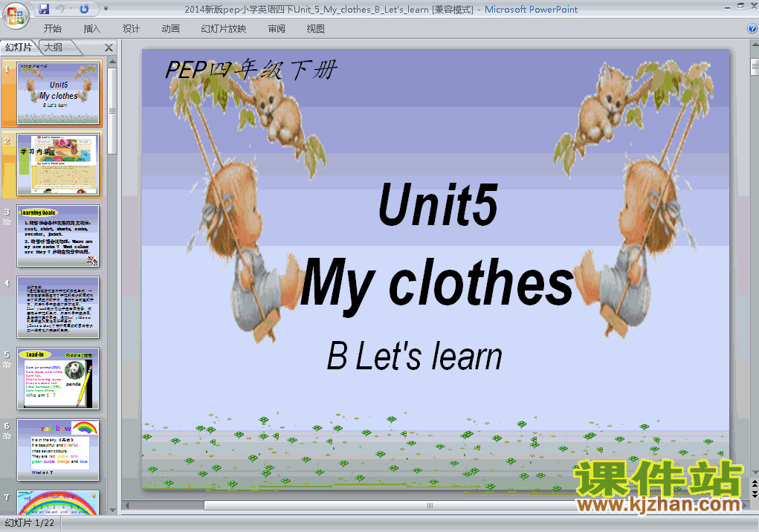Viewport: 759px width, 532px height.
Task: Select slide 3 thumbnail Learning Goals
Action: [57, 236]
